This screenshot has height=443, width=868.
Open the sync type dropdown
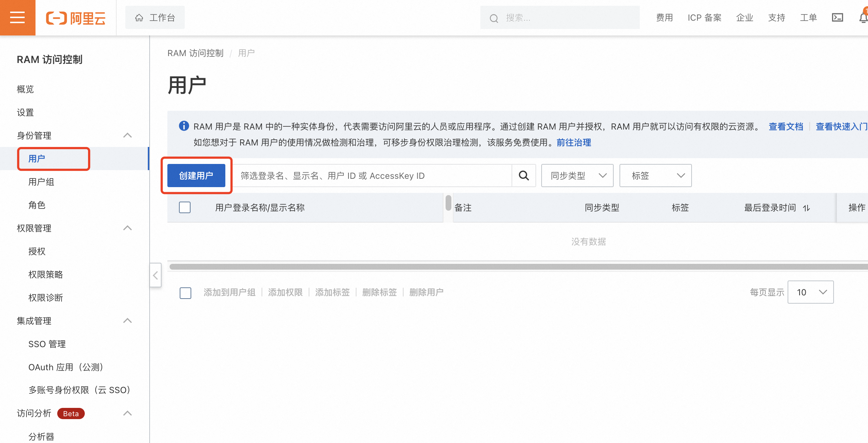tap(577, 176)
